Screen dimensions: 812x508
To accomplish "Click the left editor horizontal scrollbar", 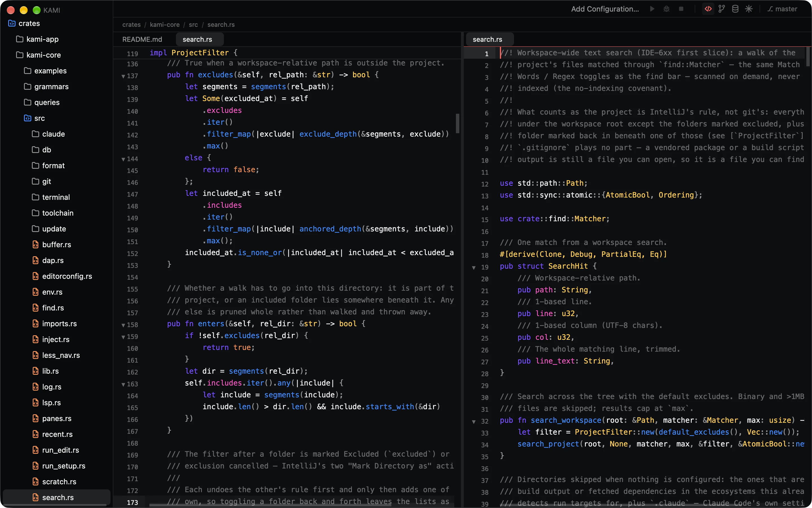I will tap(270, 505).
